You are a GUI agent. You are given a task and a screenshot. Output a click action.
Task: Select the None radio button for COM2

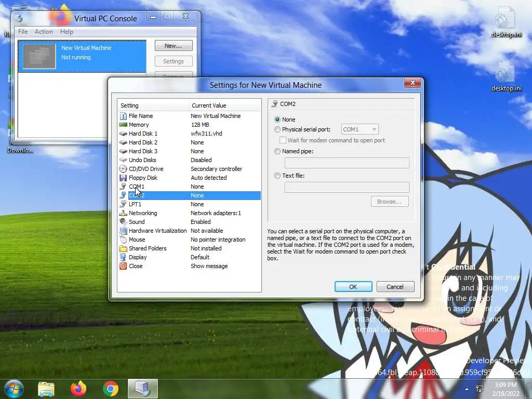coord(277,119)
